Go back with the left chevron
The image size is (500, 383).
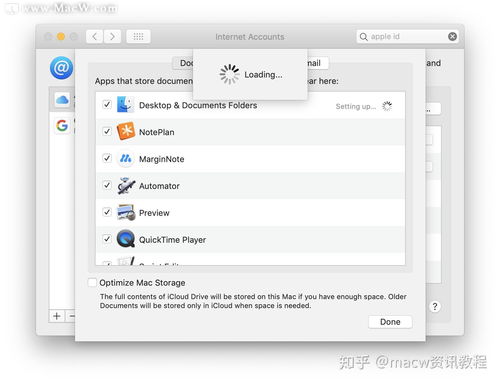click(x=95, y=36)
